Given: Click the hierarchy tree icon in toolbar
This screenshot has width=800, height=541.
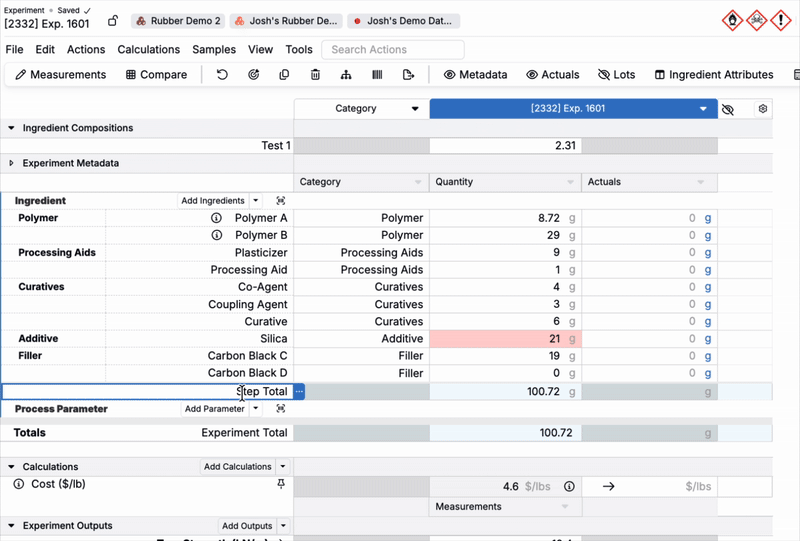Looking at the screenshot, I should point(346,75).
